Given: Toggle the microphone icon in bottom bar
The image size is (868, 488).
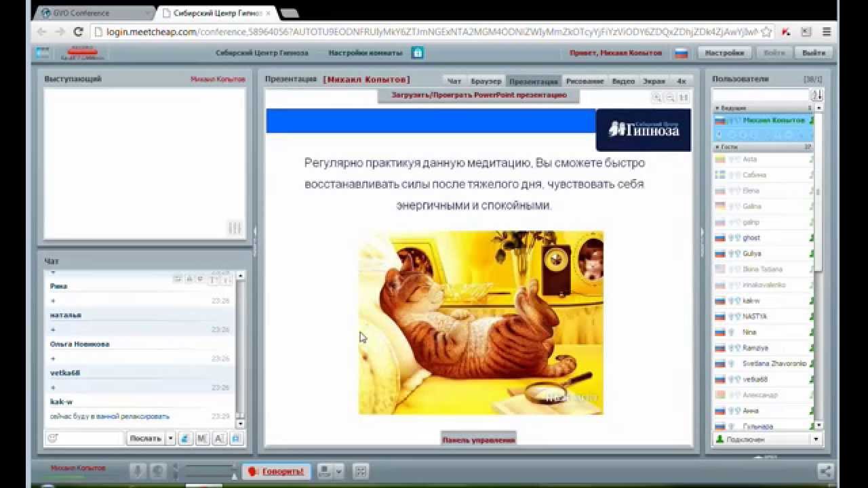Looking at the screenshot, I should pos(138,471).
